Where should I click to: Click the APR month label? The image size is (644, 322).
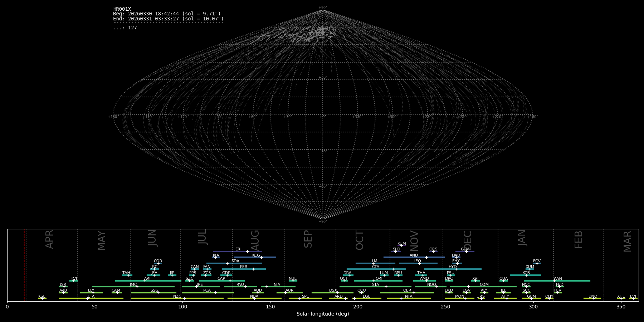click(x=49, y=239)
